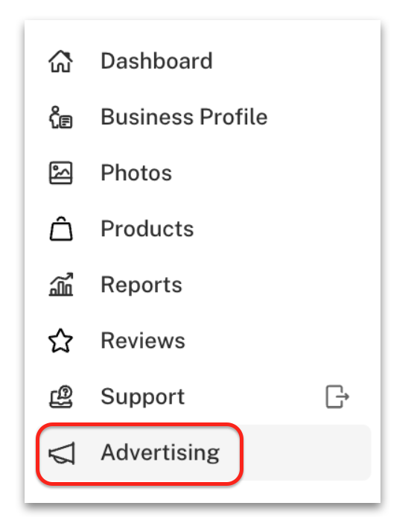The width and height of the screenshot is (414, 532).
Task: Go to Business Profile
Action: click(184, 117)
